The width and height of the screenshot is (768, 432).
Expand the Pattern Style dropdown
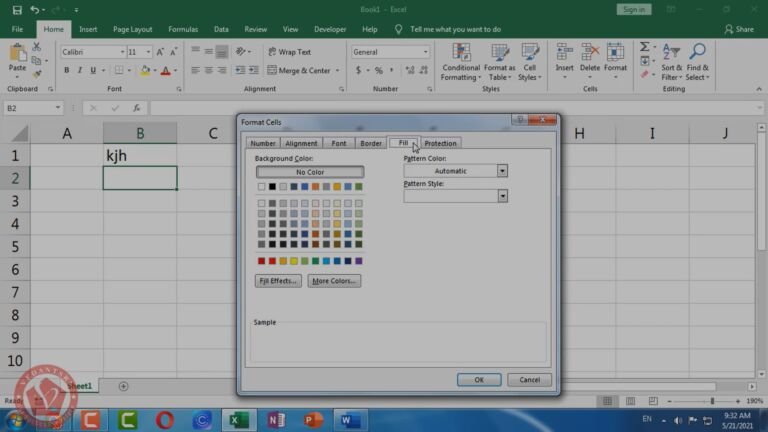502,196
